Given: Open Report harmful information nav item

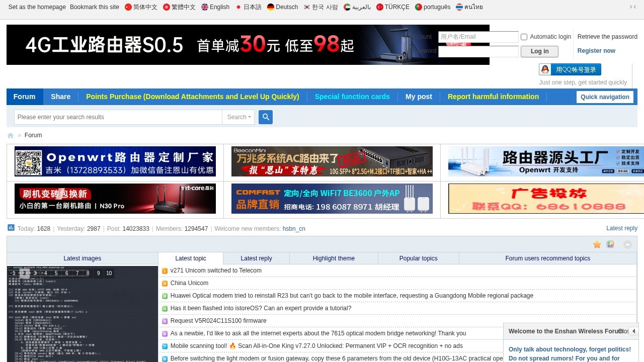Looking at the screenshot, I should tap(493, 97).
